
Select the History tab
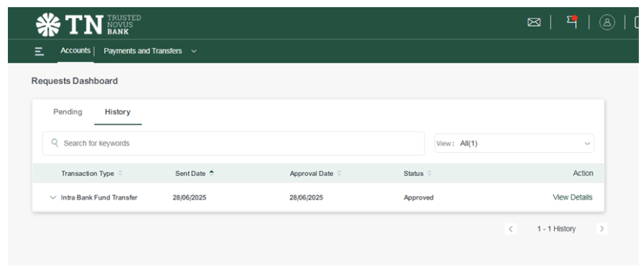pyautogui.click(x=117, y=111)
